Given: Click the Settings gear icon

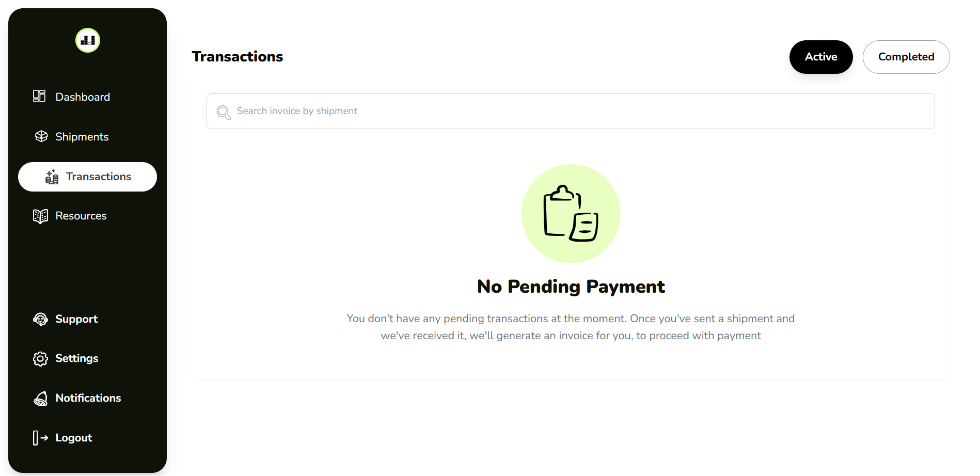Looking at the screenshot, I should 40,358.
